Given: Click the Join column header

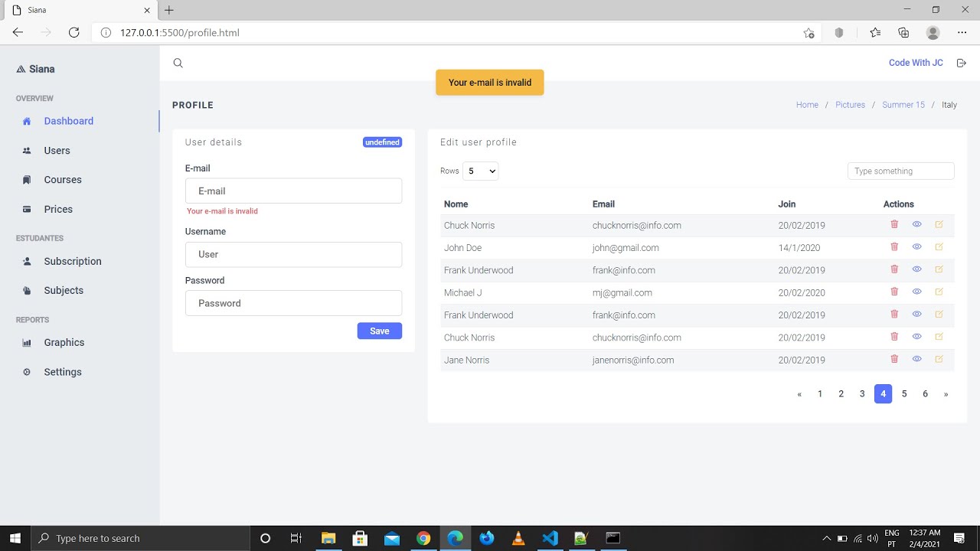Looking at the screenshot, I should pos(787,204).
